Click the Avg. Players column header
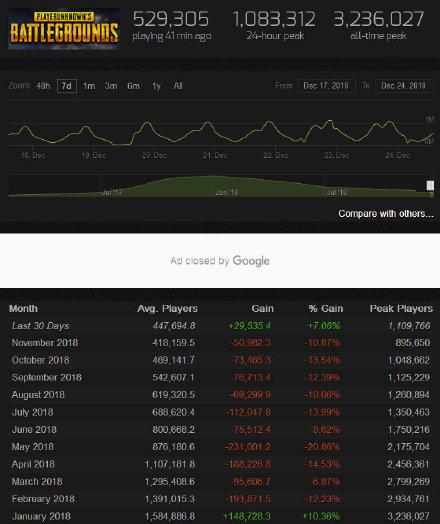This screenshot has height=524, width=440. coord(167,308)
